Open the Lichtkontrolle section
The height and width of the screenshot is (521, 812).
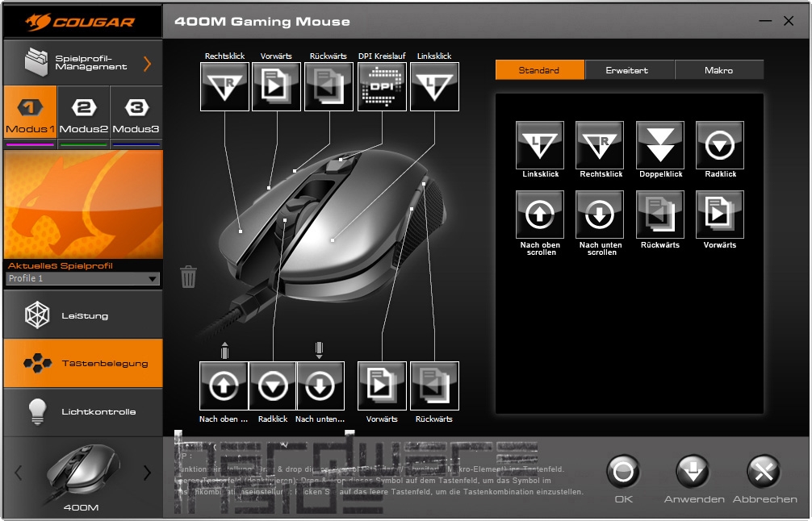pyautogui.click(x=83, y=411)
